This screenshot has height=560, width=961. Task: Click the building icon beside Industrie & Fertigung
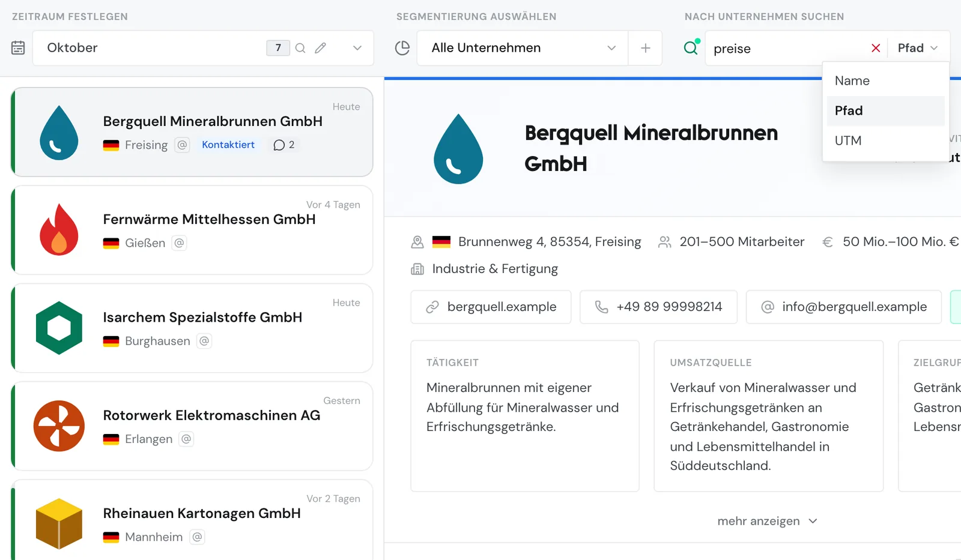(x=417, y=269)
